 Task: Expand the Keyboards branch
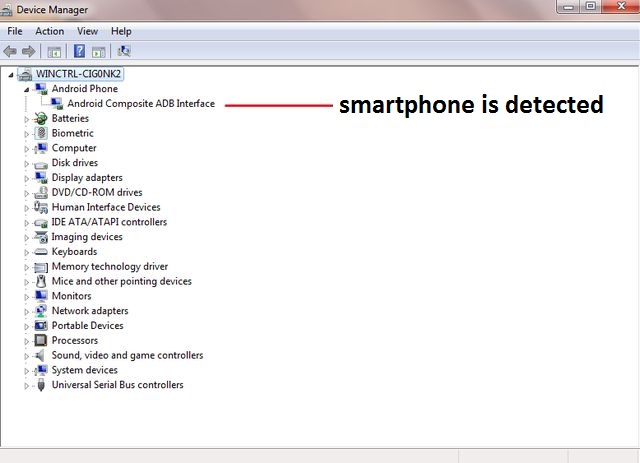[27, 252]
